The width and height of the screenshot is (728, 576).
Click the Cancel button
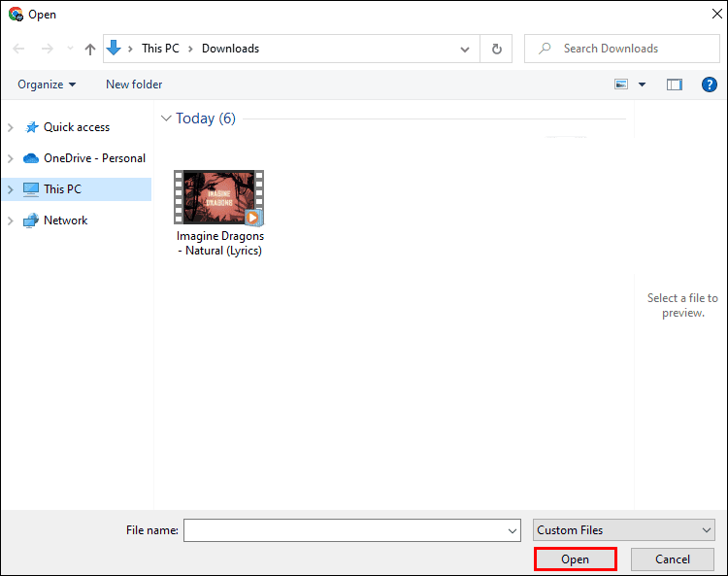(672, 559)
